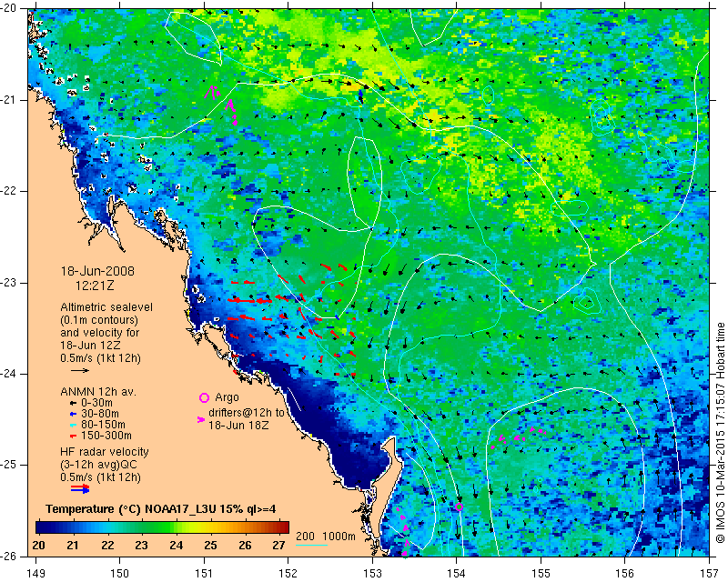Screen dimensions: 728x582
Task: Click the '-25' latitude axis label
Action: 9,465
